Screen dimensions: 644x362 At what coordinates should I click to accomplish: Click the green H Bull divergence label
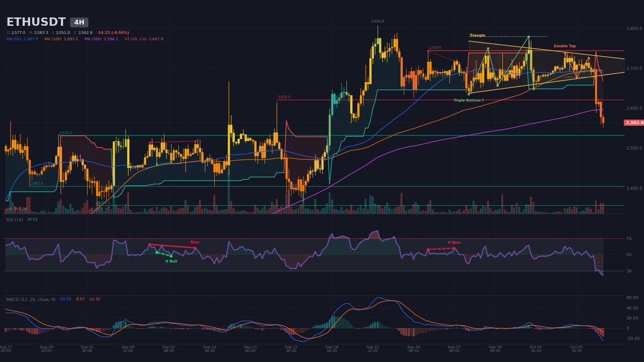171,261
